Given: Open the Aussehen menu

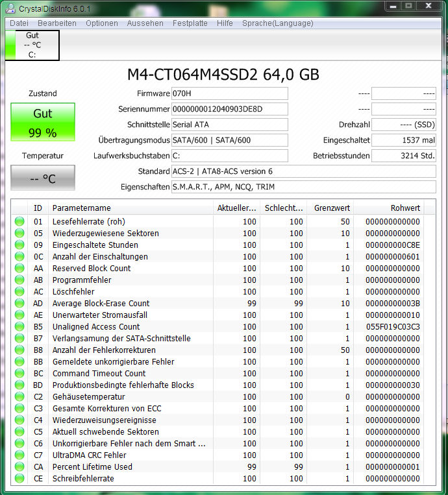Looking at the screenshot, I should click(x=145, y=23).
